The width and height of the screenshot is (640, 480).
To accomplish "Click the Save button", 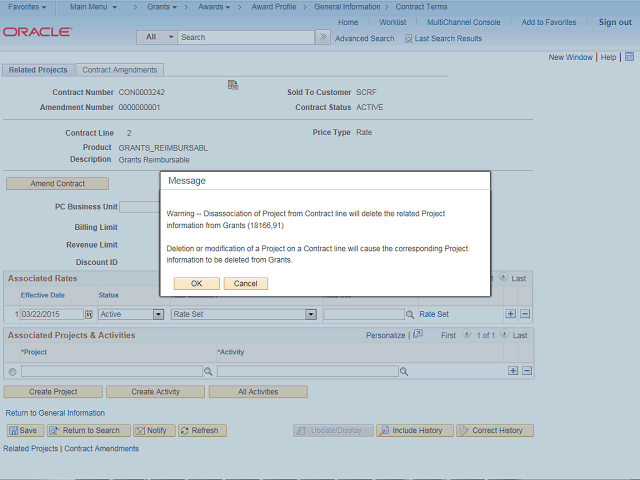I will click(25, 430).
